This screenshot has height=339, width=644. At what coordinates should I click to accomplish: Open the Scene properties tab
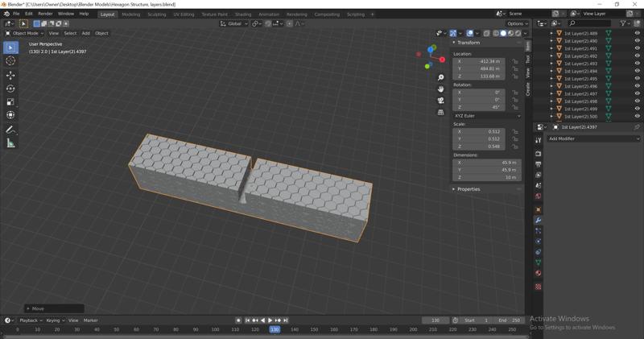[538, 186]
